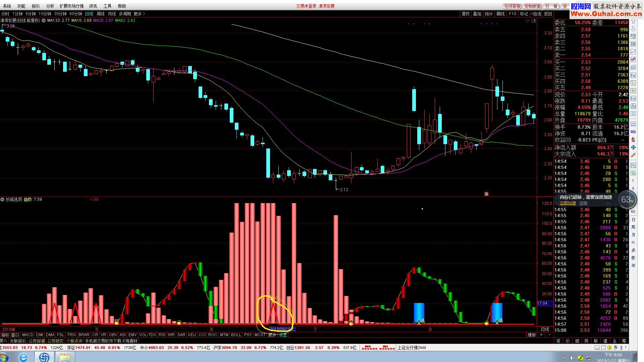644x362 pixels.
Task: Toggle 叠加 overlay option
Action: pyautogui.click(x=477, y=14)
